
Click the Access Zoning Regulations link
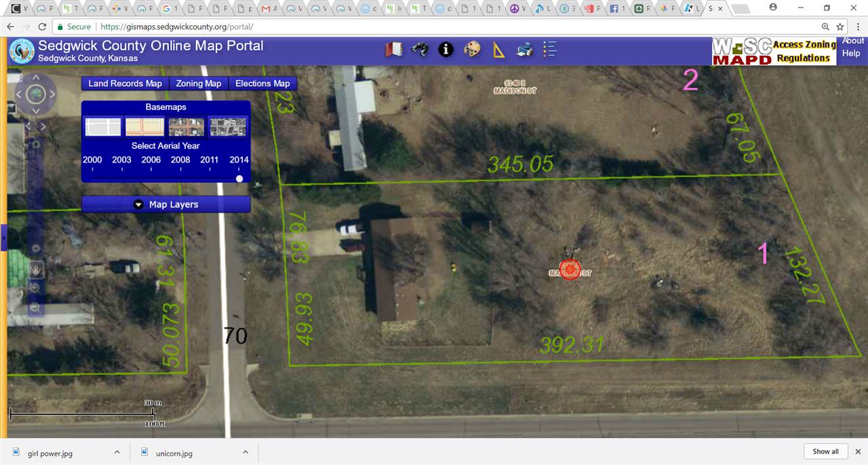pyautogui.click(x=804, y=51)
